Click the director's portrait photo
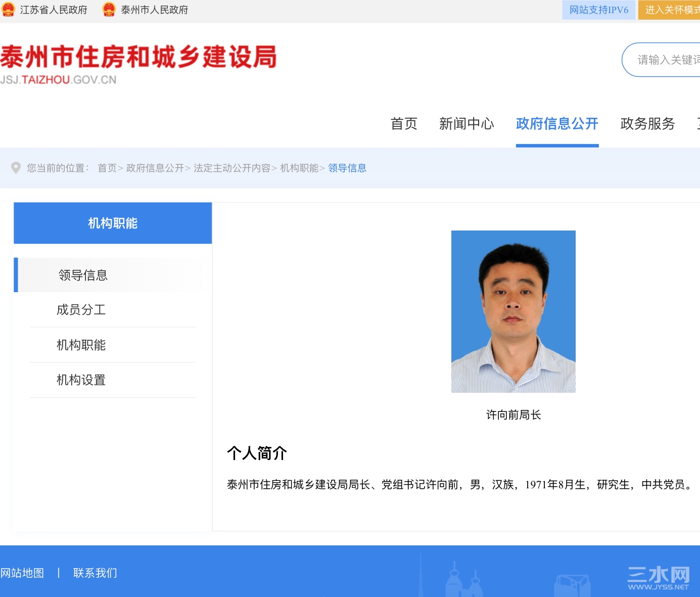700x597 pixels. (514, 311)
